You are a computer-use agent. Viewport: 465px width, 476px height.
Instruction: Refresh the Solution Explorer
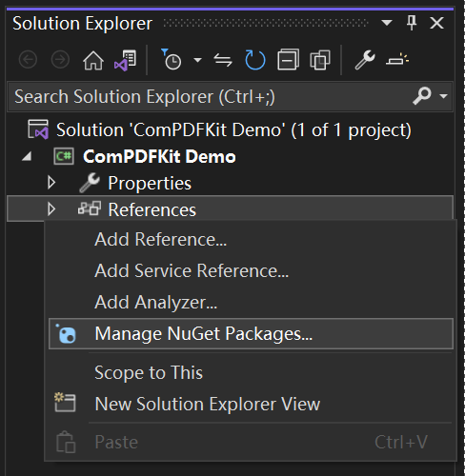tap(255, 60)
